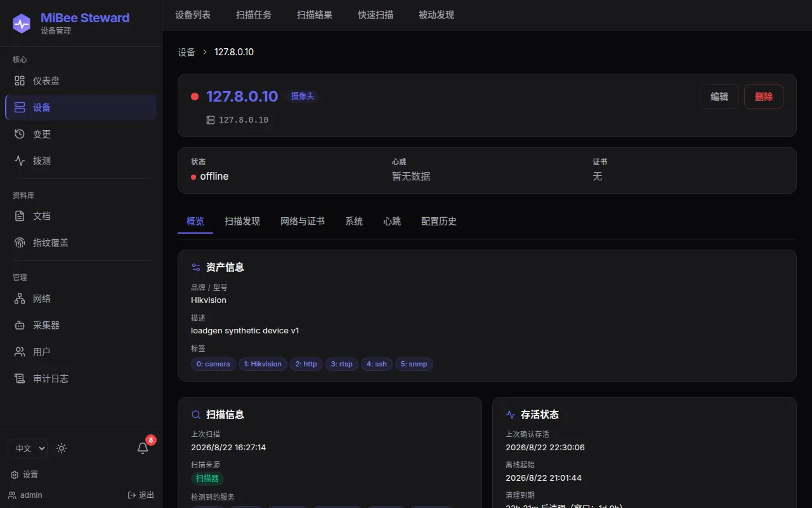812x508 pixels.
Task: Open the 变更 history icon
Action: click(20, 134)
